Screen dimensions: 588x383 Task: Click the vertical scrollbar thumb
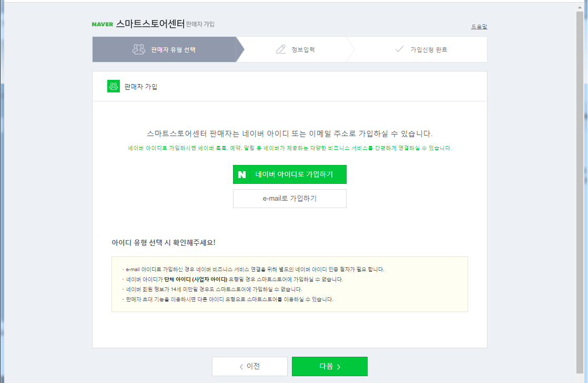(x=580, y=192)
